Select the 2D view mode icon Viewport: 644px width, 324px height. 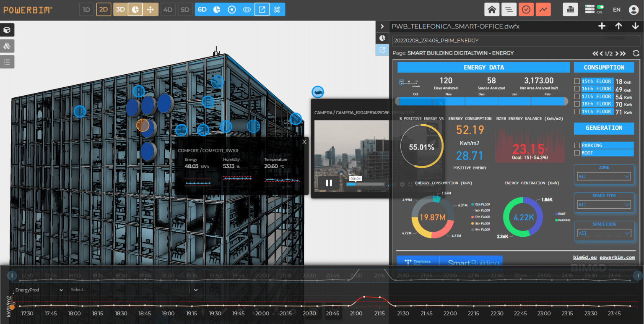click(x=103, y=9)
